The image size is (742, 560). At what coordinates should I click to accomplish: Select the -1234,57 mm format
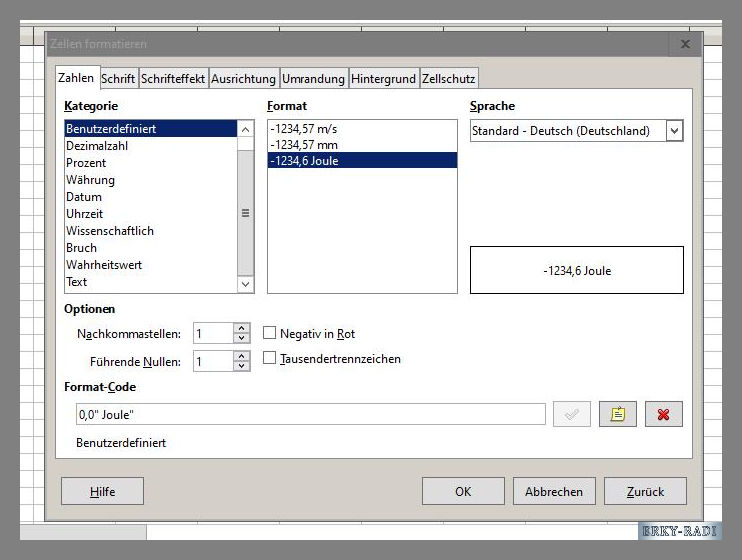[x=362, y=145]
